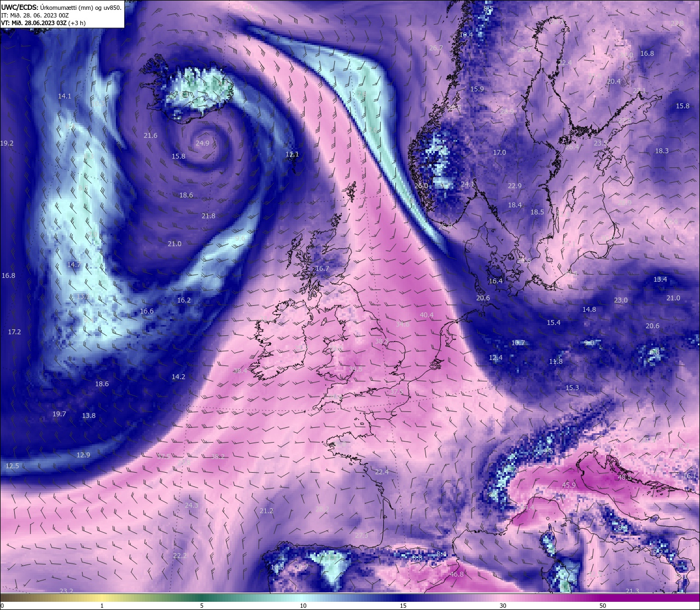Click the 26.0 value off the Norwegian coast
Viewport: 700px width, 610px height.
(421, 186)
